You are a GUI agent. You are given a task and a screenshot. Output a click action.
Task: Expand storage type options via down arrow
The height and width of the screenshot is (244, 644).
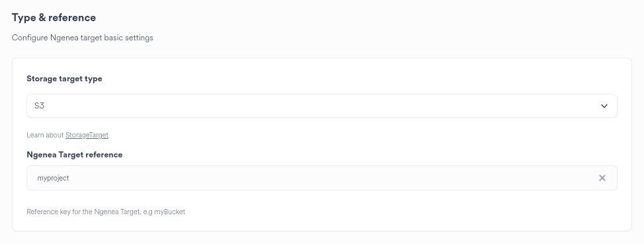(x=604, y=106)
